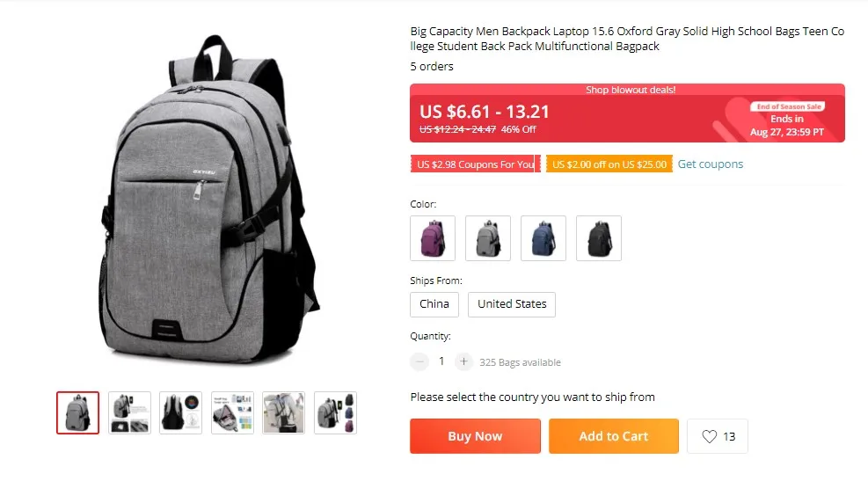Click the heart wishlist icon
Image resolution: width=868 pixels, height=503 pixels.
coord(709,436)
